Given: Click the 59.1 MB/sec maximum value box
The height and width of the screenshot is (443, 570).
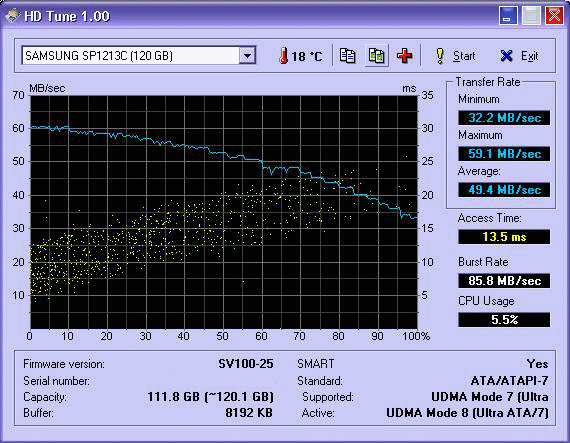Looking at the screenshot, I should coord(504,154).
